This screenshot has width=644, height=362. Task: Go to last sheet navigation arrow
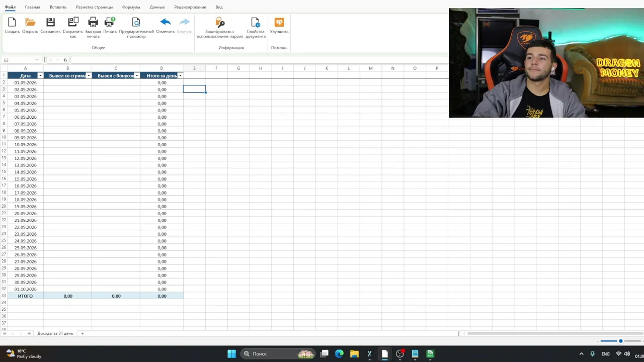(x=30, y=333)
